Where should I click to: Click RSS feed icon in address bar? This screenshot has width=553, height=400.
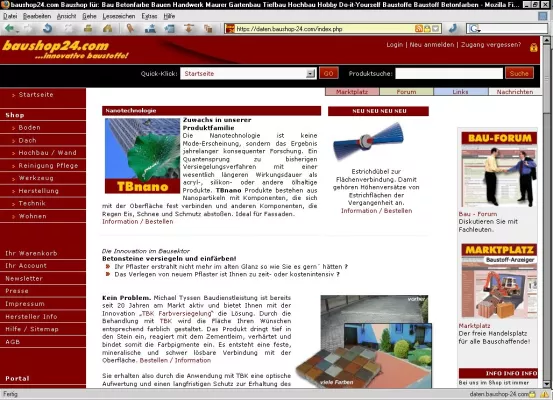coord(419,29)
